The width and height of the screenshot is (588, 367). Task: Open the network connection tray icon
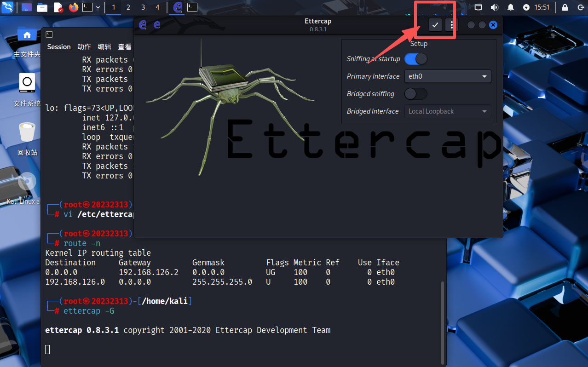478,7
